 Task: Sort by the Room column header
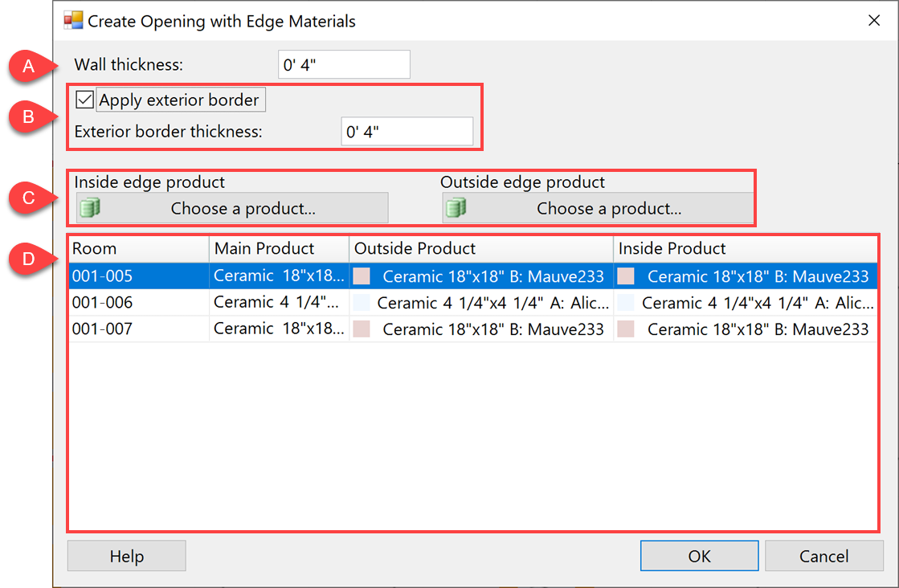pos(139,249)
